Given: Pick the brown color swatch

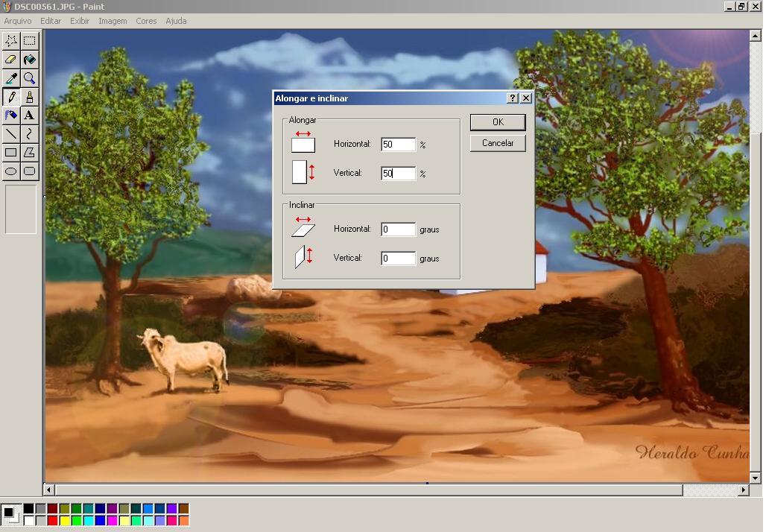Looking at the screenshot, I should (x=184, y=509).
